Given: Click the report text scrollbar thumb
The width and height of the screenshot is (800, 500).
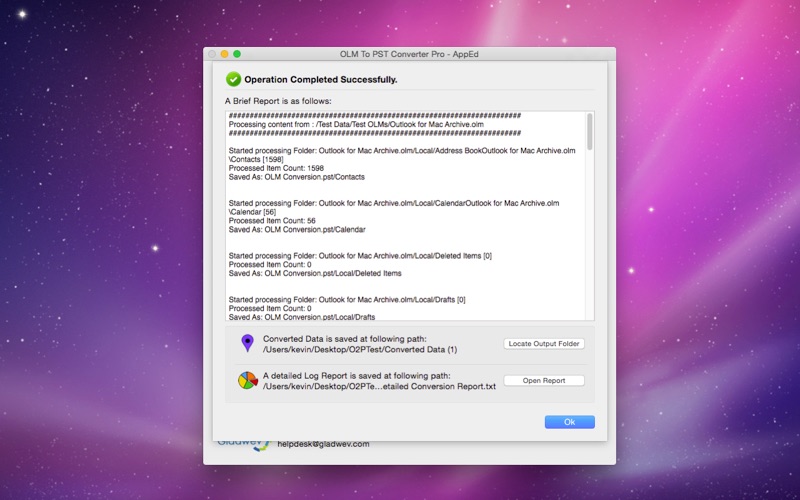Looking at the screenshot, I should point(590,132).
